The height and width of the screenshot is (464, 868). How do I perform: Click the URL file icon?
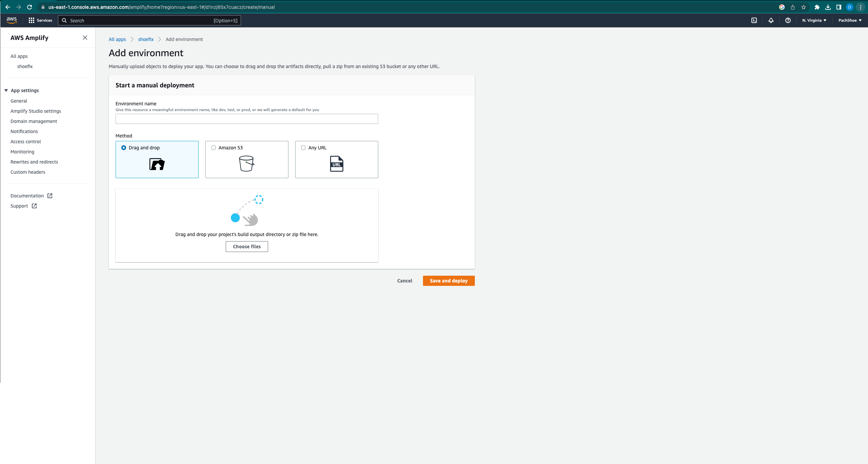[336, 164]
